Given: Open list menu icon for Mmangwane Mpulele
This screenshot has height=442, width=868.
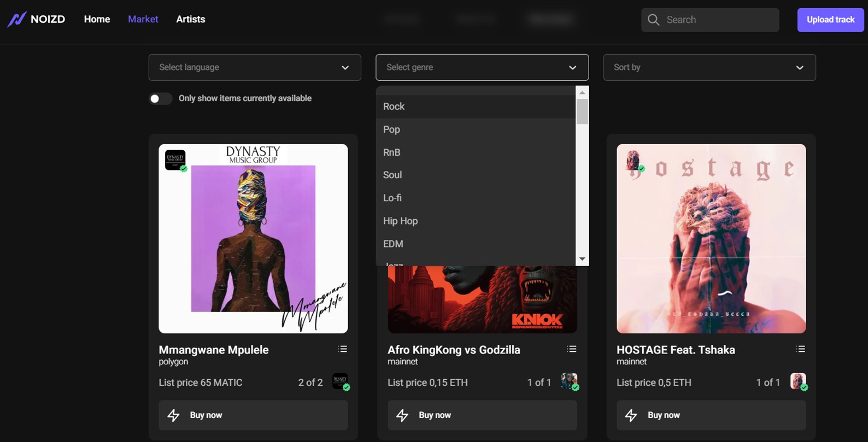Looking at the screenshot, I should 343,349.
